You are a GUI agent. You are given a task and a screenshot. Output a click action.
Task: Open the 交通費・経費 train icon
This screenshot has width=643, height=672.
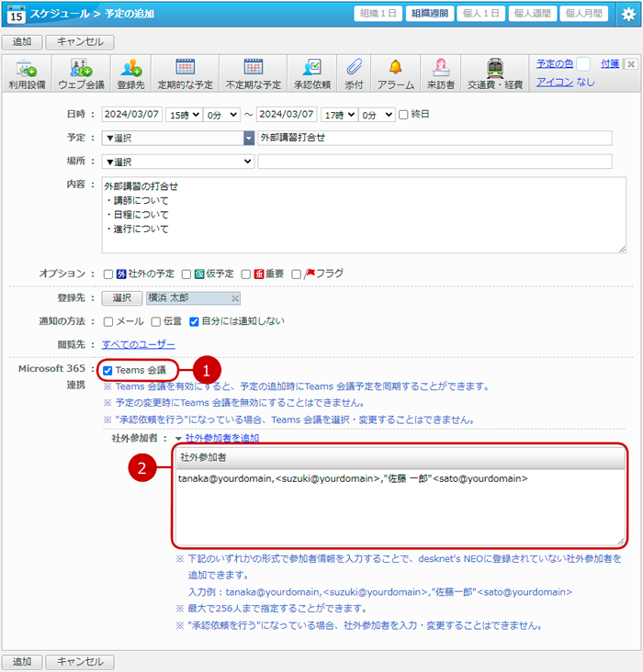(x=495, y=73)
